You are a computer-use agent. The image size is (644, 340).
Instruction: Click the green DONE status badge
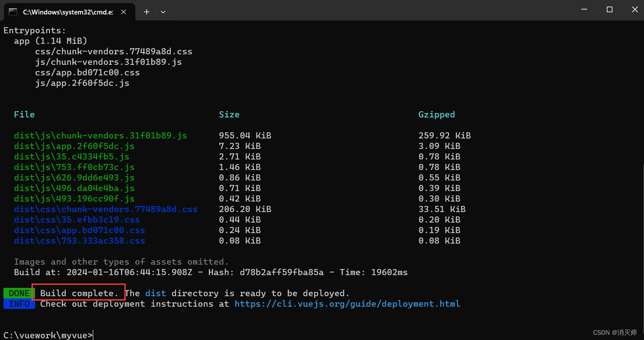[18, 293]
